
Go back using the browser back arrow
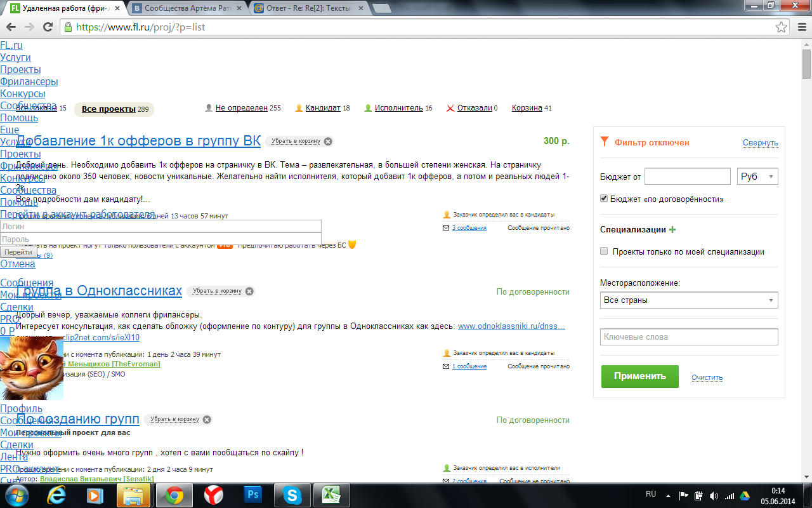pos(11,27)
